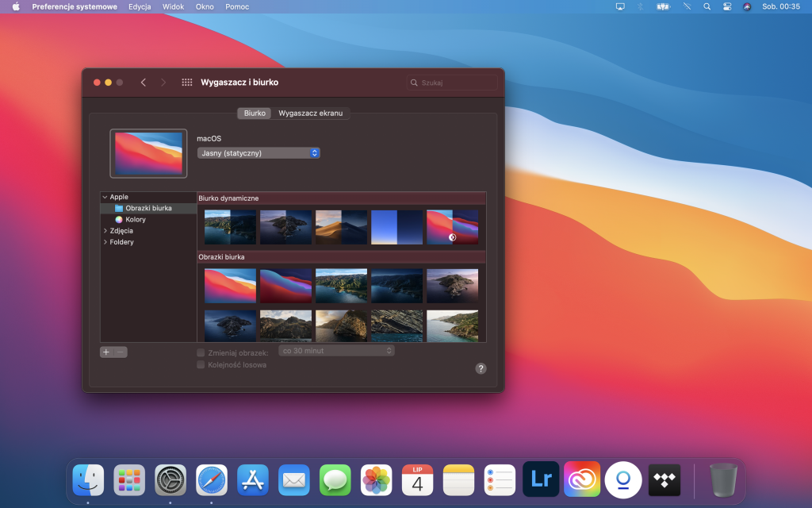The width and height of the screenshot is (812, 508).
Task: Expand the Foldery section in the sidebar
Action: (105, 241)
